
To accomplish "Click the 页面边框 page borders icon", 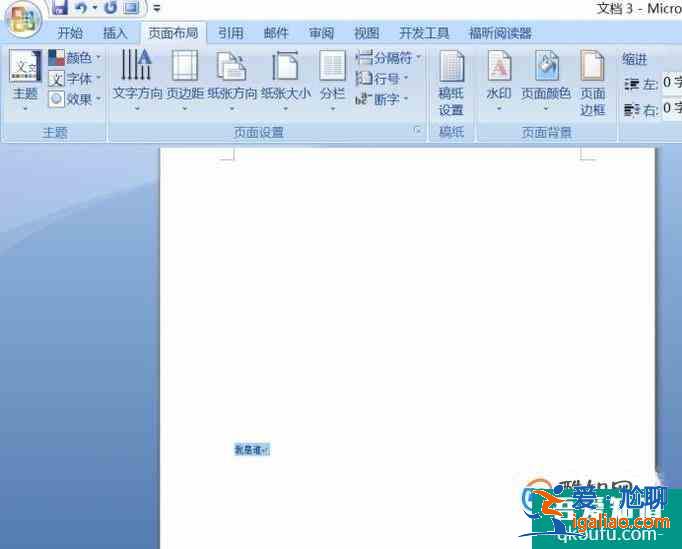I will pos(592,65).
